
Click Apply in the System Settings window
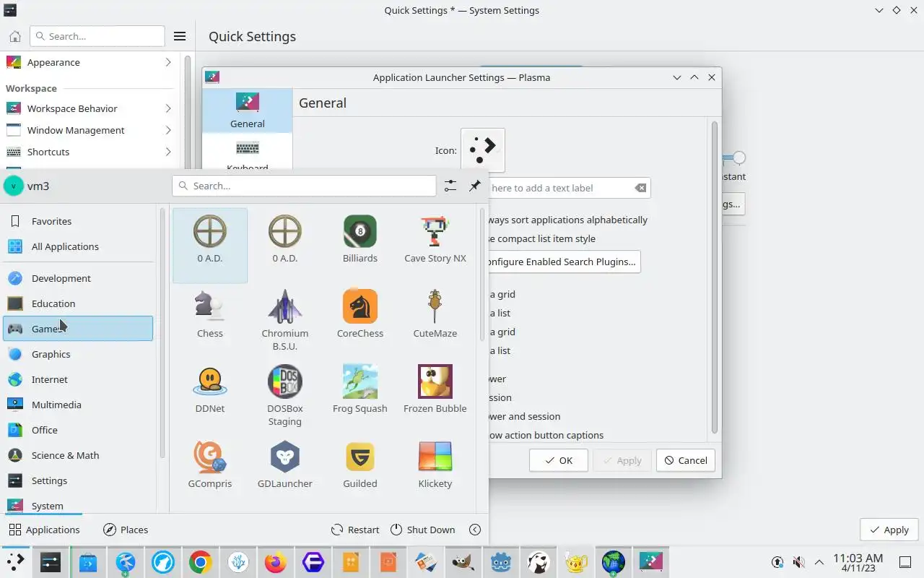pos(889,530)
